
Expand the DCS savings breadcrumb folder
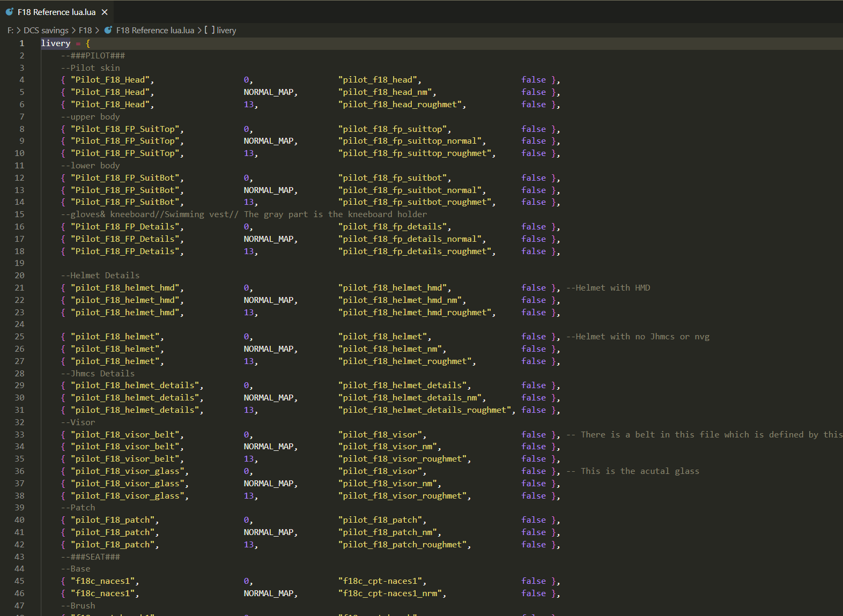click(46, 31)
